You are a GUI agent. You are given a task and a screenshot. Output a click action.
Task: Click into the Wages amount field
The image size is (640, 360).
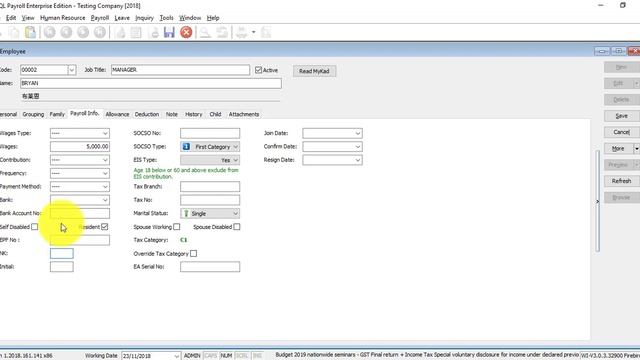(x=80, y=147)
